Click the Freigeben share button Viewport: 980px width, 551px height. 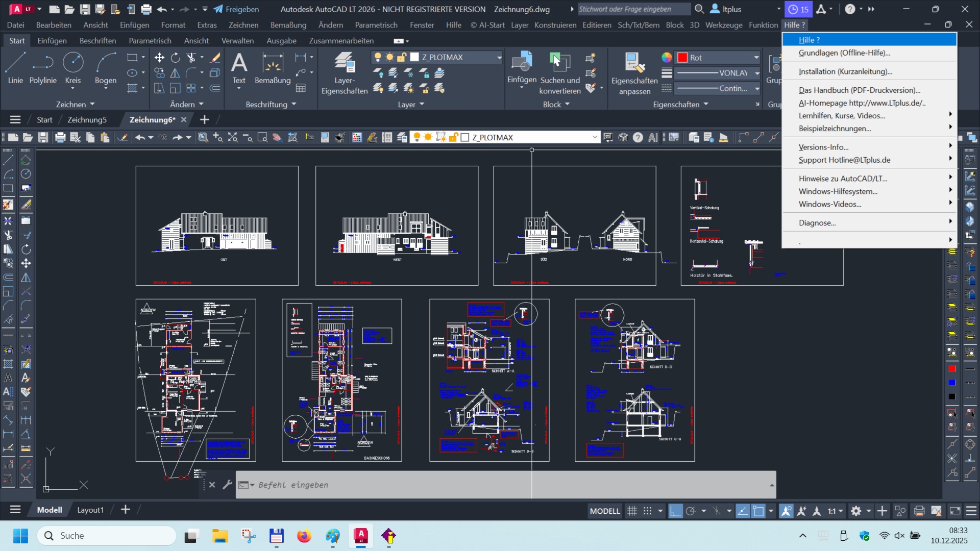236,9
